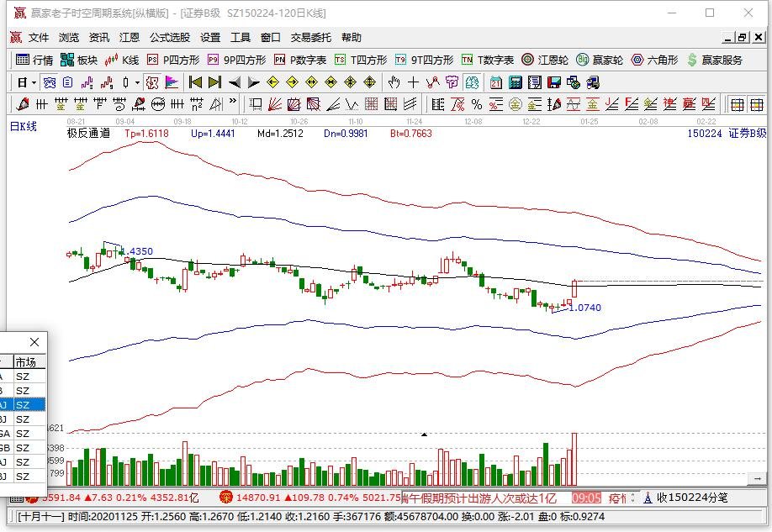Viewport: 772px width, 532px height.
Task: Switch to the K线 candlestick chart
Action: (x=122, y=60)
